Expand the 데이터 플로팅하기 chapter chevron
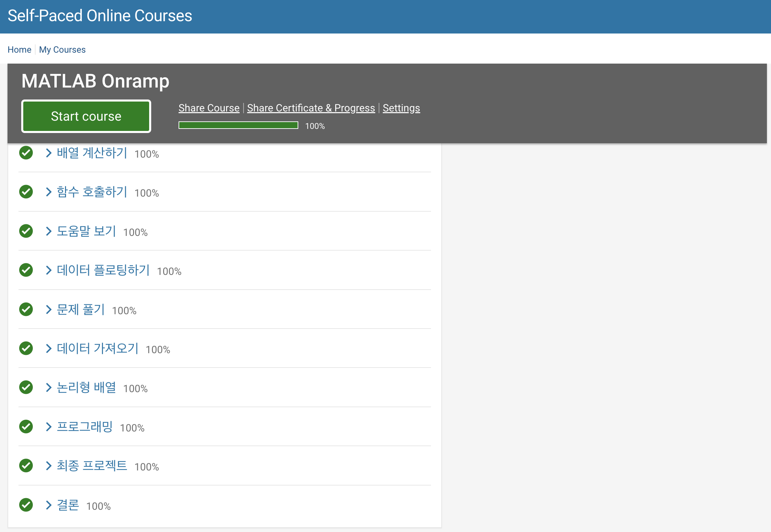 point(49,270)
